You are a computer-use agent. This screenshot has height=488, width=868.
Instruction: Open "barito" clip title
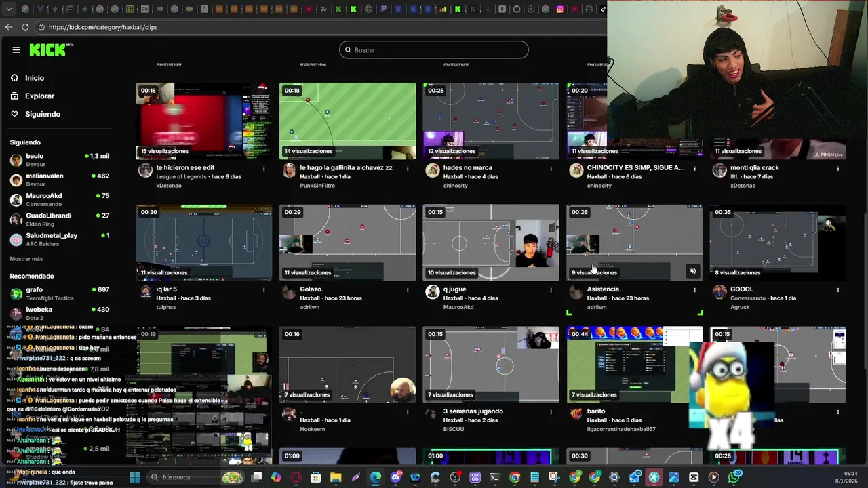pos(596,411)
